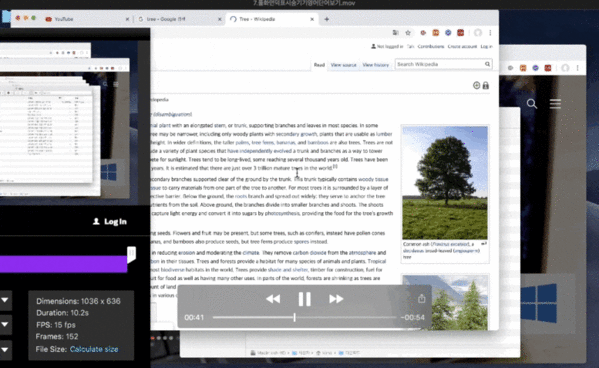Follow the carbon dioxide link
The image size is (599, 368).
point(309,253)
